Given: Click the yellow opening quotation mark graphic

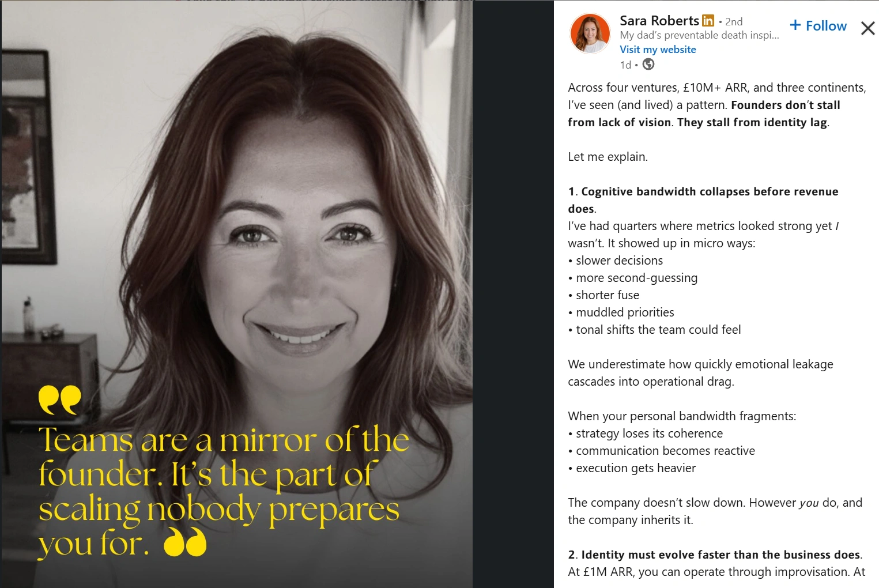Looking at the screenshot, I should 60,399.
